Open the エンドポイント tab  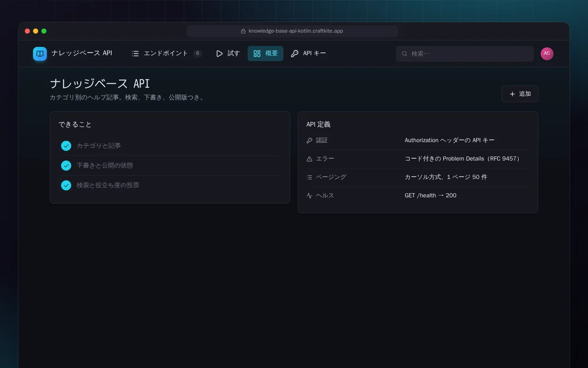(x=166, y=53)
